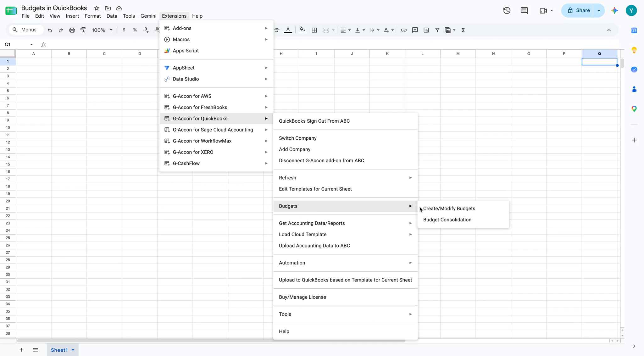Viewport: 644px width, 356px height.
Task: Open the G-CashFlow submenu
Action: (216, 164)
